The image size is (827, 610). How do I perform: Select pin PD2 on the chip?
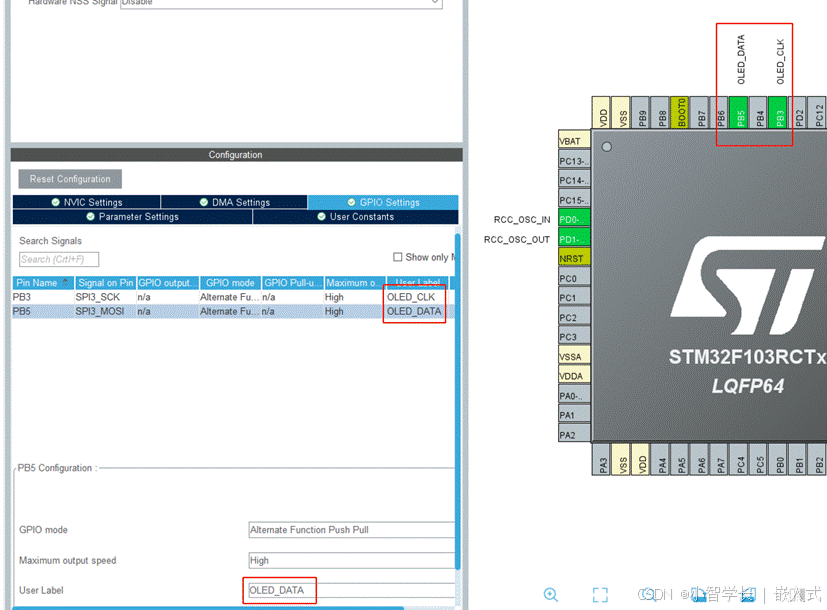[x=799, y=113]
